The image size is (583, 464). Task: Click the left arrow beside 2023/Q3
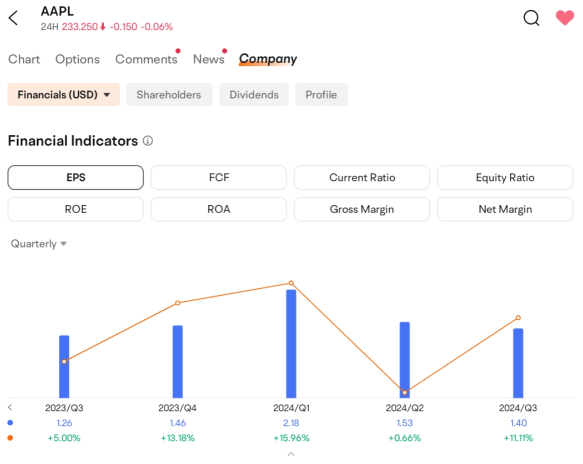(10, 407)
